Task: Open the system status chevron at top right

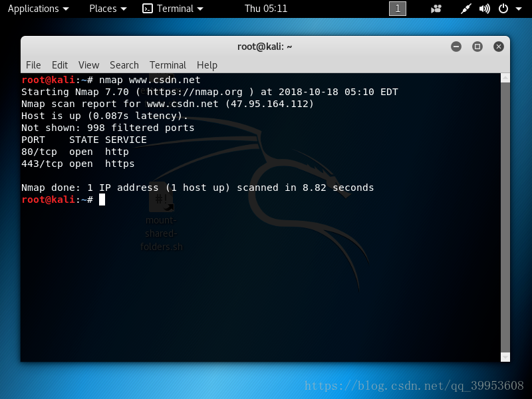Action: [x=519, y=9]
